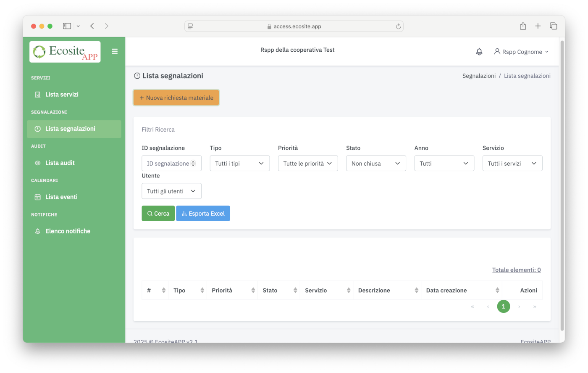Sort table by Priorità column arrows
588x373 pixels.
pos(253,291)
